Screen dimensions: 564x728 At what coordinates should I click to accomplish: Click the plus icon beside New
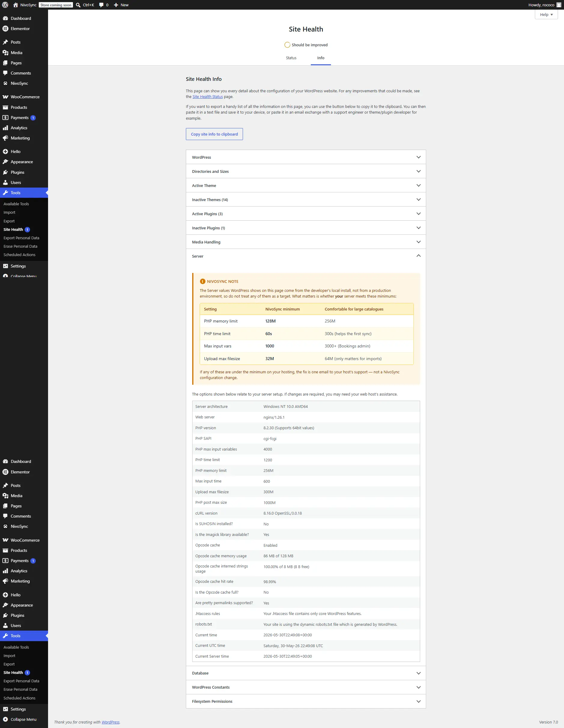point(116,5)
